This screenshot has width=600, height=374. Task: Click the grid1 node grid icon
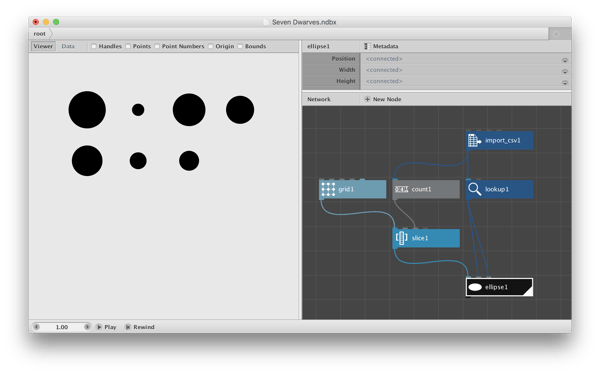click(x=328, y=189)
